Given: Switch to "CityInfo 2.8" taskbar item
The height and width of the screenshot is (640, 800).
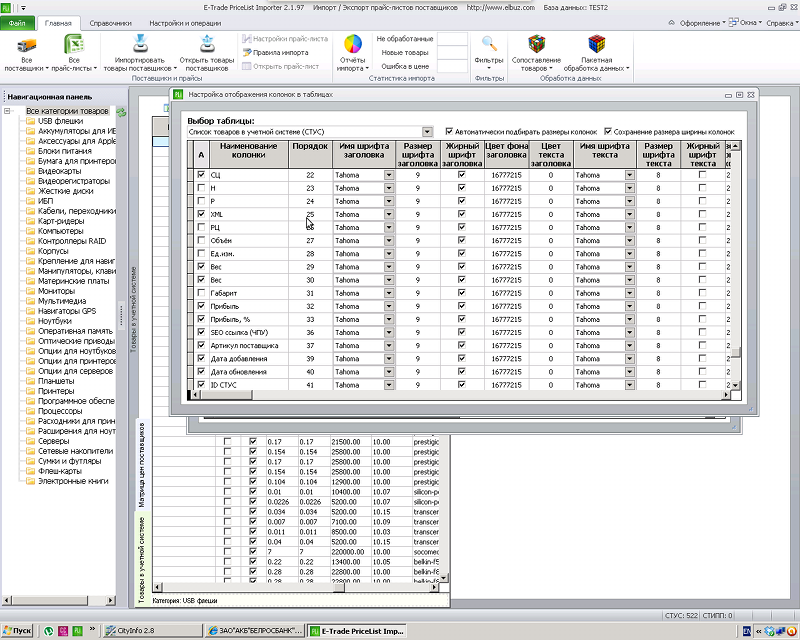Looking at the screenshot, I should pos(152,631).
